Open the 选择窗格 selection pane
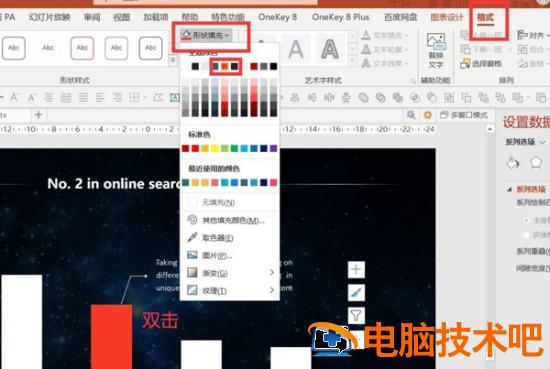The width and height of the screenshot is (550, 369). click(x=481, y=64)
